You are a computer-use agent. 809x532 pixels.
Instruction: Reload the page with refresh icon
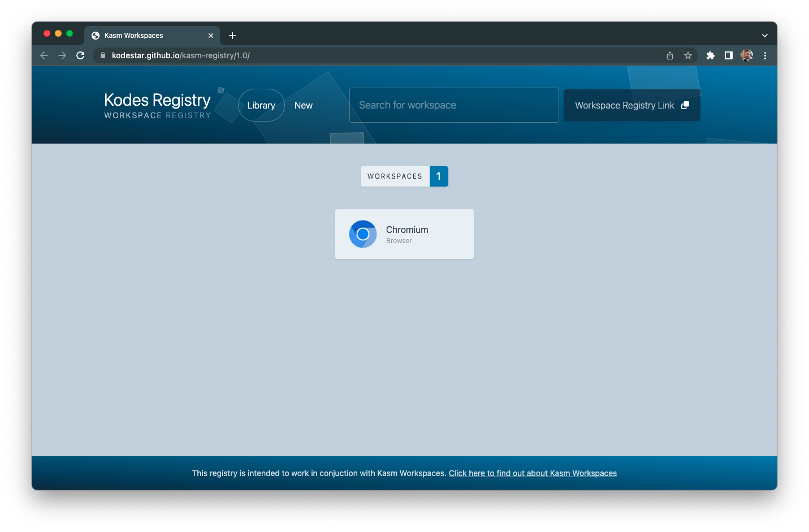pos(80,55)
